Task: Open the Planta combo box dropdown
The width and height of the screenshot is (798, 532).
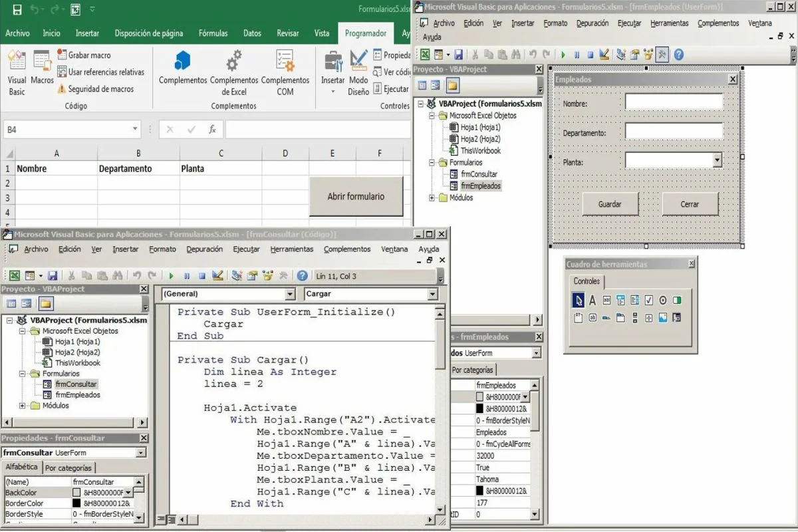Action: pyautogui.click(x=717, y=160)
